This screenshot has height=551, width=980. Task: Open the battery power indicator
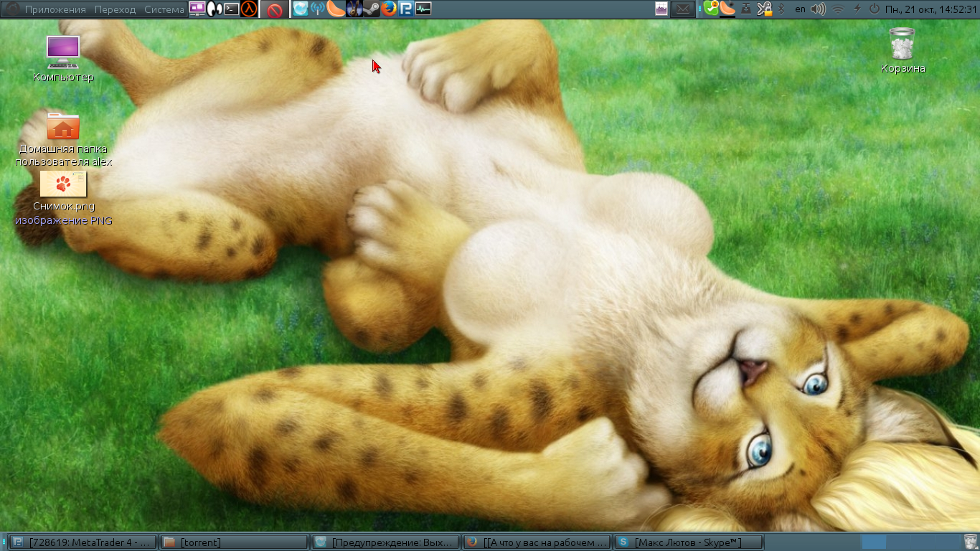857,9
